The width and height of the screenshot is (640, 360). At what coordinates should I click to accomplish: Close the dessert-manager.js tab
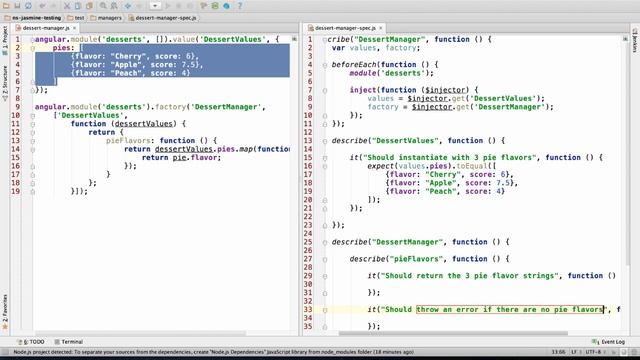click(x=74, y=28)
